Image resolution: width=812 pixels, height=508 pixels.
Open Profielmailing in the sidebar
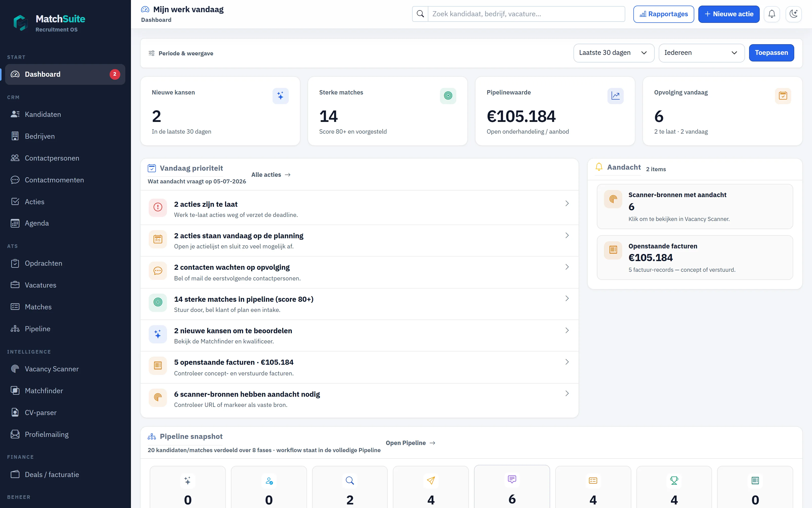pyautogui.click(x=65, y=434)
